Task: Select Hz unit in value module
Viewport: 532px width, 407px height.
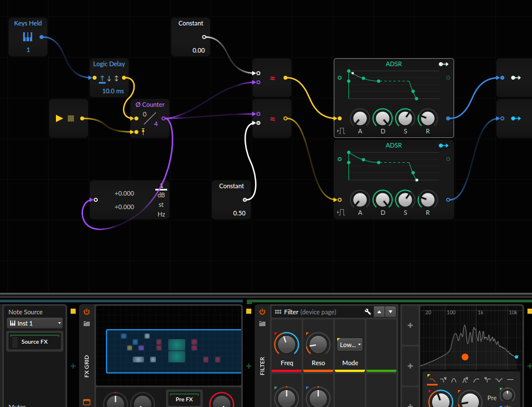Action: click(x=161, y=214)
